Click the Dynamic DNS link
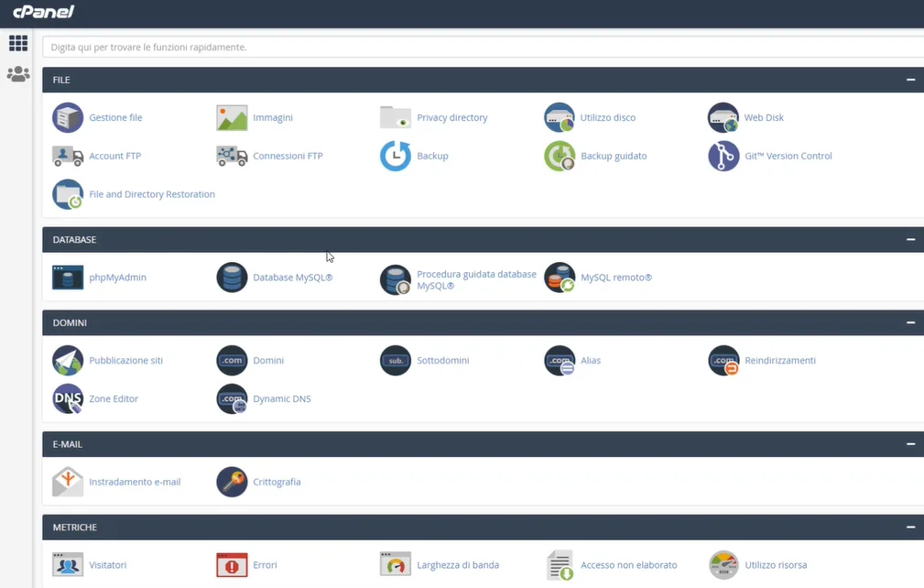This screenshot has width=924, height=588. pos(282,399)
